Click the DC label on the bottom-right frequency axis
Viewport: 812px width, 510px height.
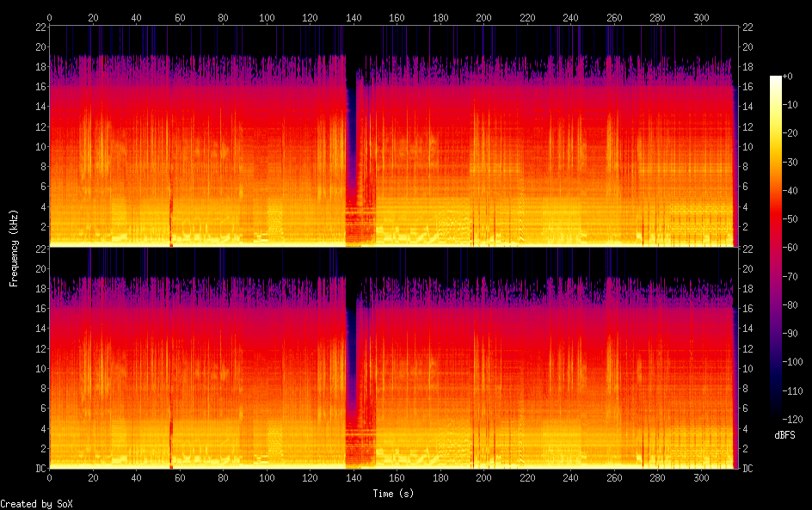pyautogui.click(x=747, y=469)
